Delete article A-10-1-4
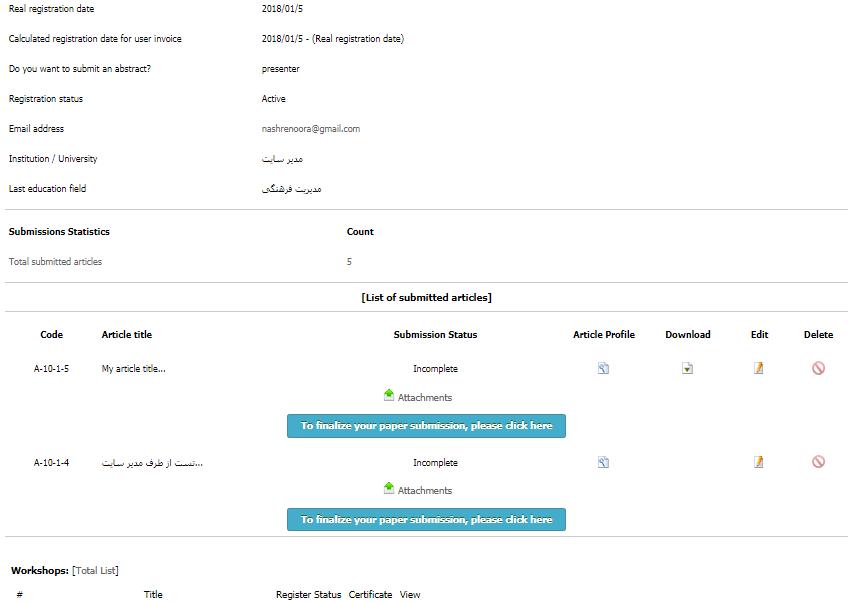Image resolution: width=858 pixels, height=603 pixels. pos(818,463)
